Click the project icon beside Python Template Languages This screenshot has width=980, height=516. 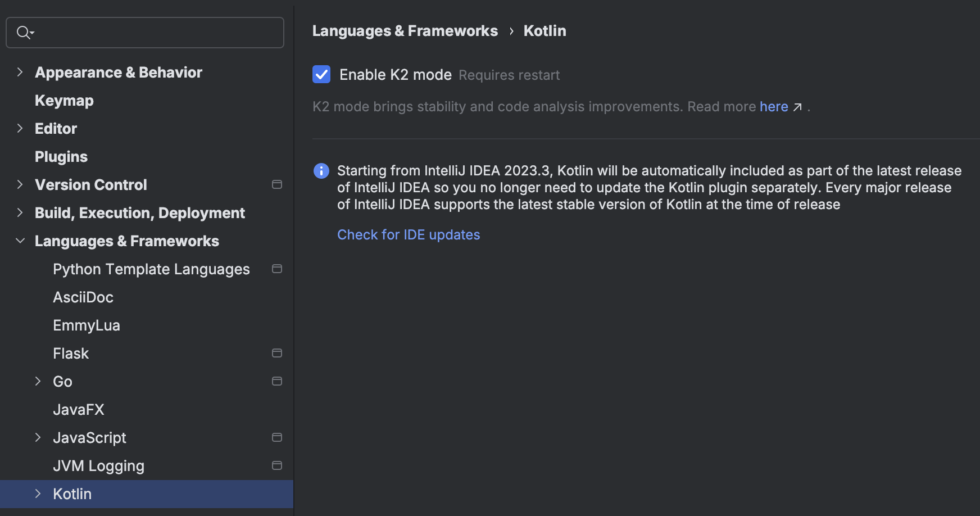[x=277, y=269]
